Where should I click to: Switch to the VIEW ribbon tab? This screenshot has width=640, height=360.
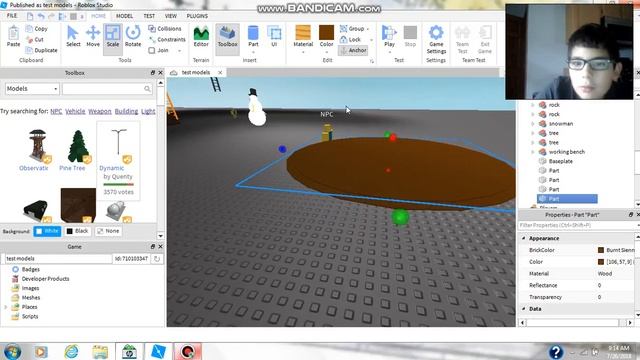(171, 16)
